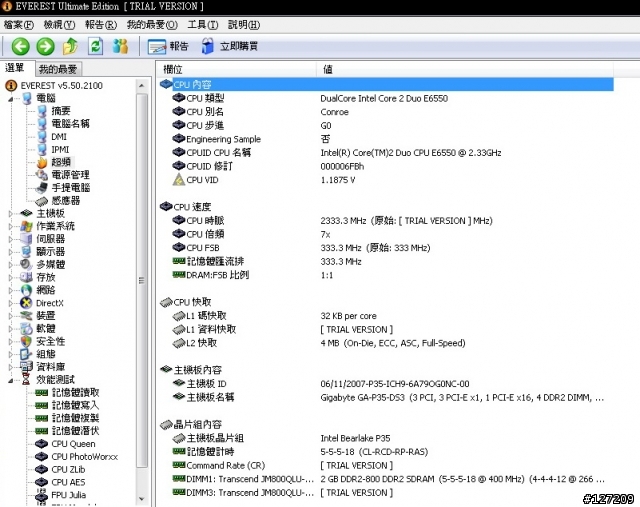Screen dimensions: 640x507
Task: Expand the 主機板 motherboard node
Action: (11, 213)
